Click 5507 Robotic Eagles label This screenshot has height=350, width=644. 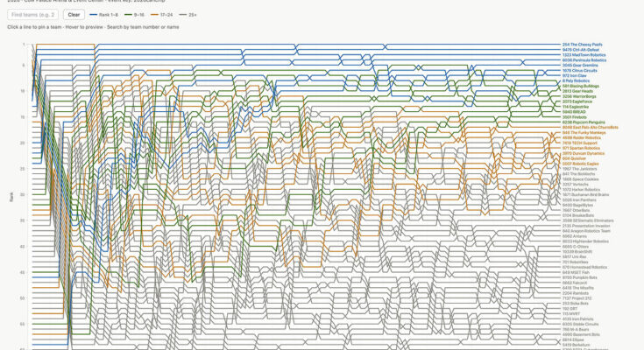[x=581, y=164]
